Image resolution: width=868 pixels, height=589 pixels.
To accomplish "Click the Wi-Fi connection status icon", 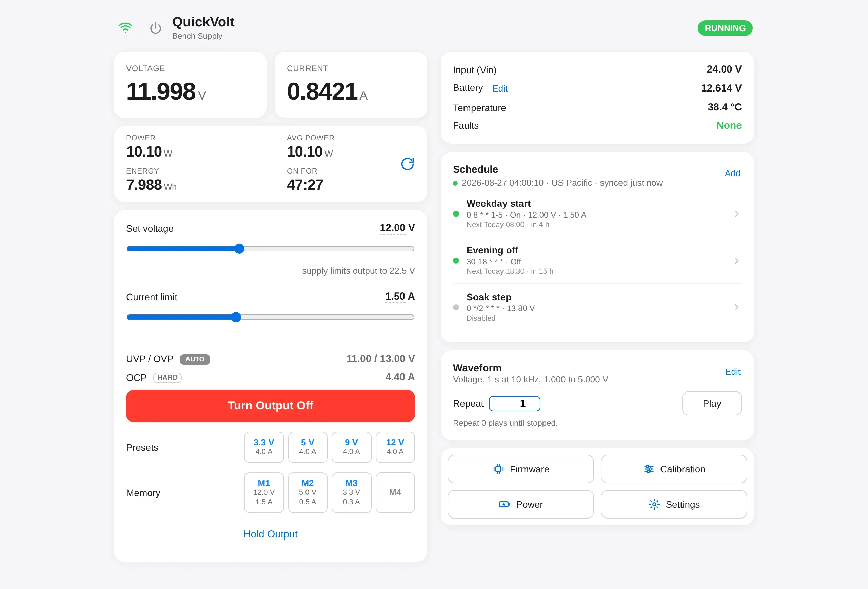I will pyautogui.click(x=125, y=28).
